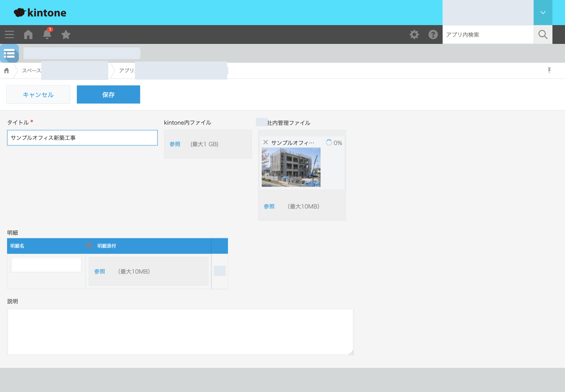This screenshot has width=565, height=392.
Task: Click into the 説明 text area
Action: tap(180, 332)
